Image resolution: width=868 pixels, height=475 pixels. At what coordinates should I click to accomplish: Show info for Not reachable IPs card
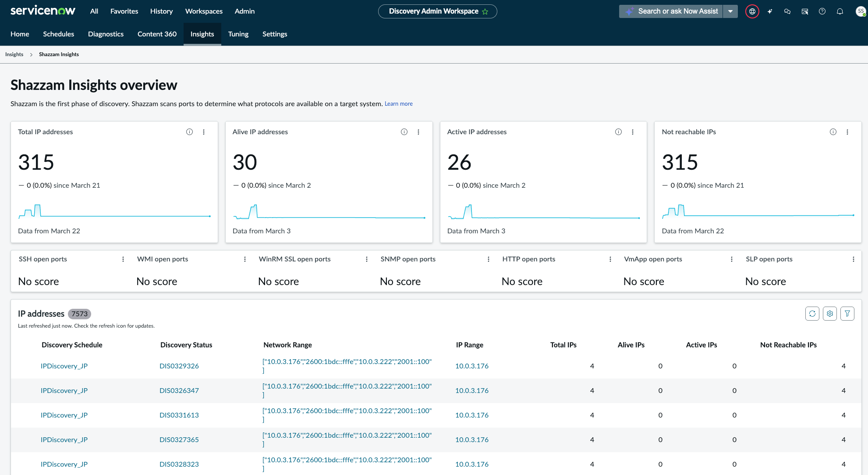[833, 132]
